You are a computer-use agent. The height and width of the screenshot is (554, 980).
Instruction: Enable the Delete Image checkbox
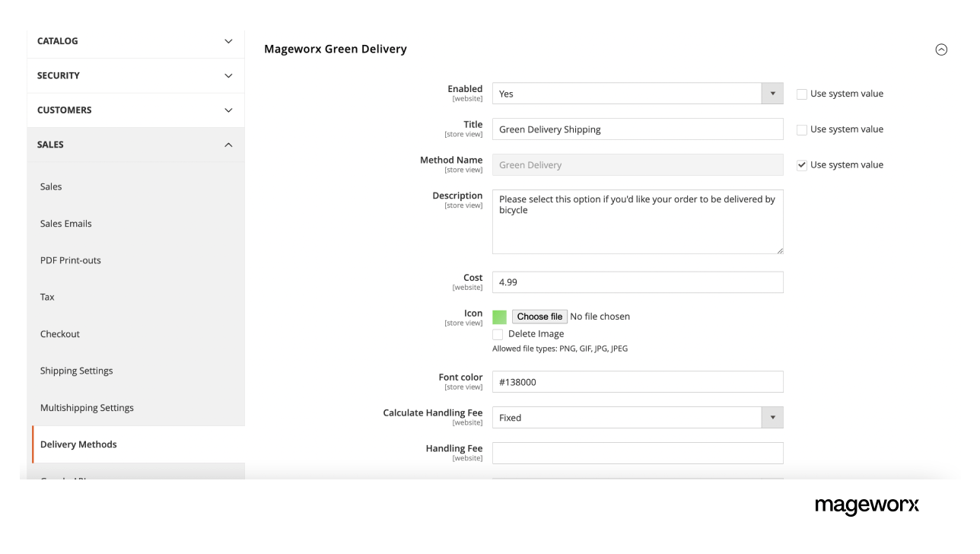498,334
